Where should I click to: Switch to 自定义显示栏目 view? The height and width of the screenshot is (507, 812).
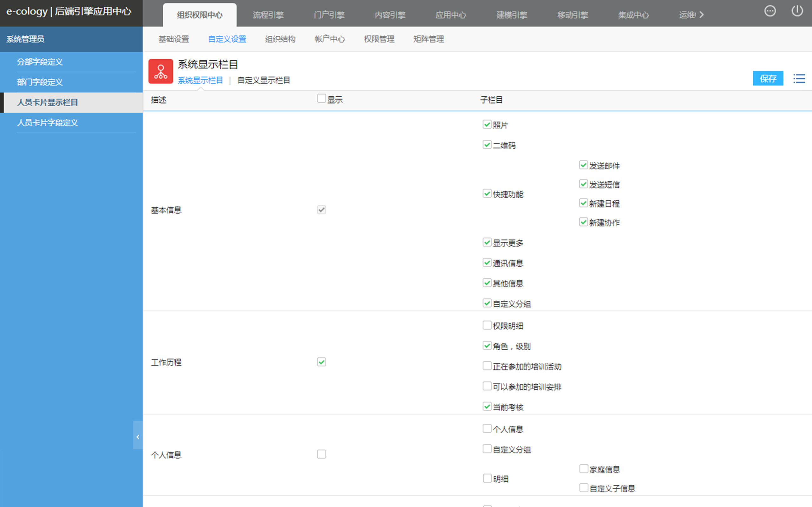point(263,80)
